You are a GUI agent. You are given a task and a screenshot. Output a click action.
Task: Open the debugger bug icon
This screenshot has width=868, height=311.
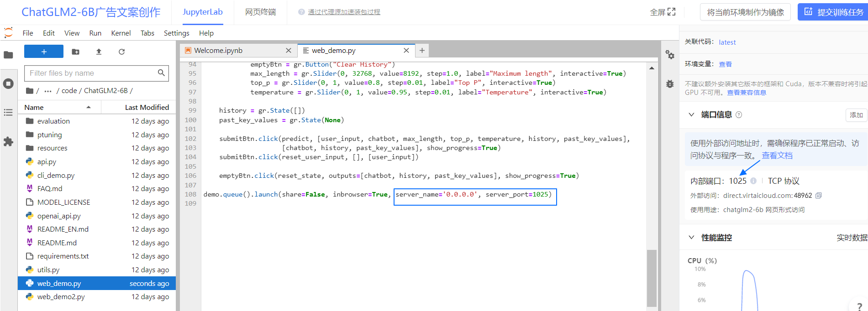tap(670, 84)
